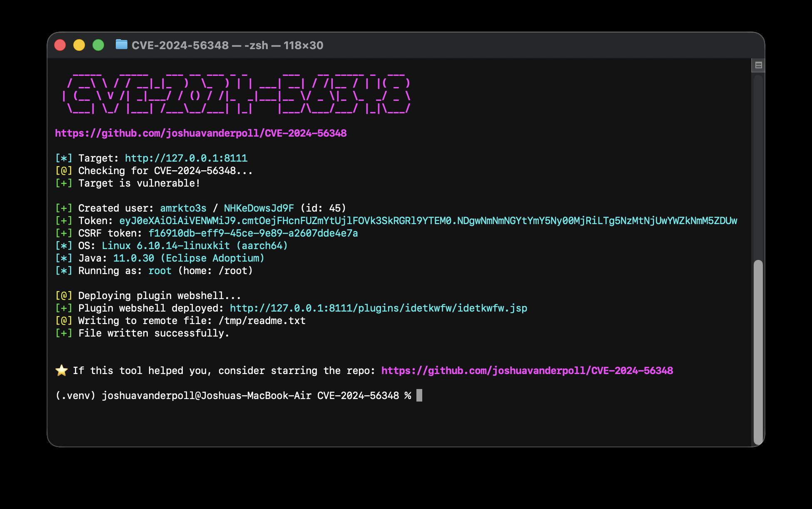
Task: Open the GitHub repo link under banner
Action: [201, 133]
